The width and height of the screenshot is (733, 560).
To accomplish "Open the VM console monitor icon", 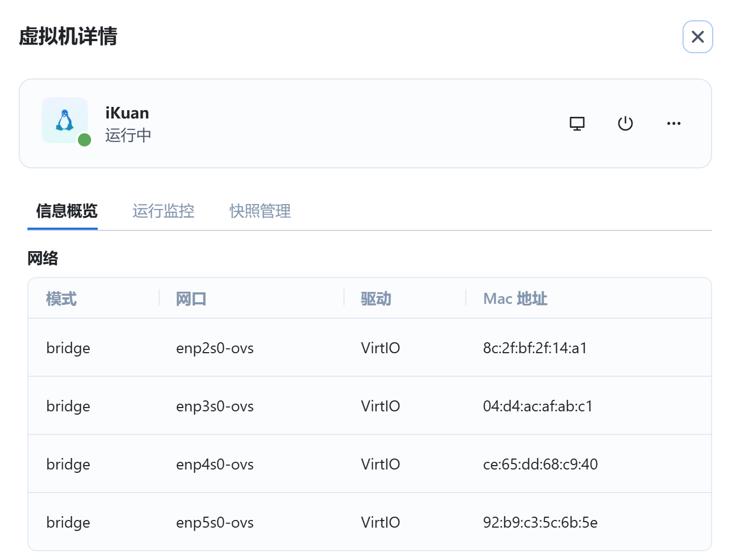I will pyautogui.click(x=577, y=123).
